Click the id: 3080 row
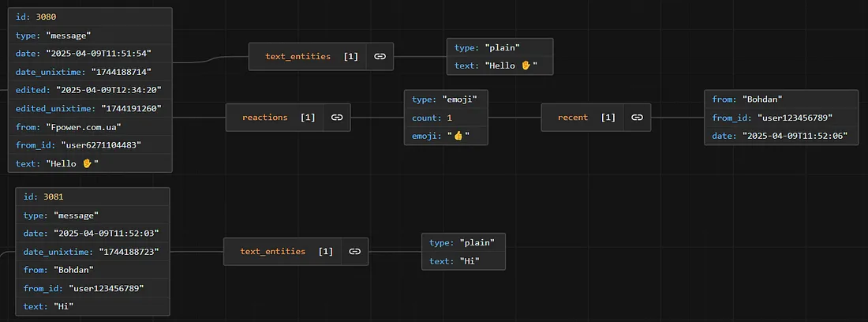Viewport: 868px width, 322px height. 91,17
